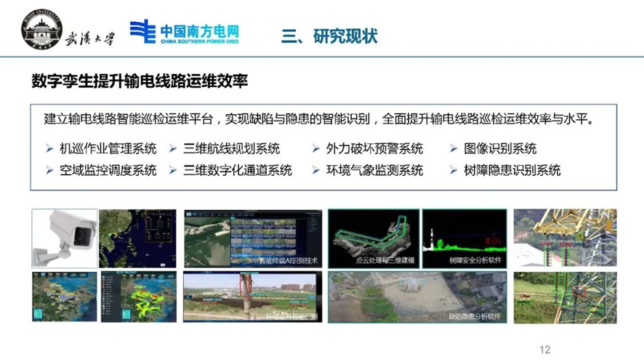Click the heading 数字孪生提升输电线路运维效率

(x=140, y=81)
